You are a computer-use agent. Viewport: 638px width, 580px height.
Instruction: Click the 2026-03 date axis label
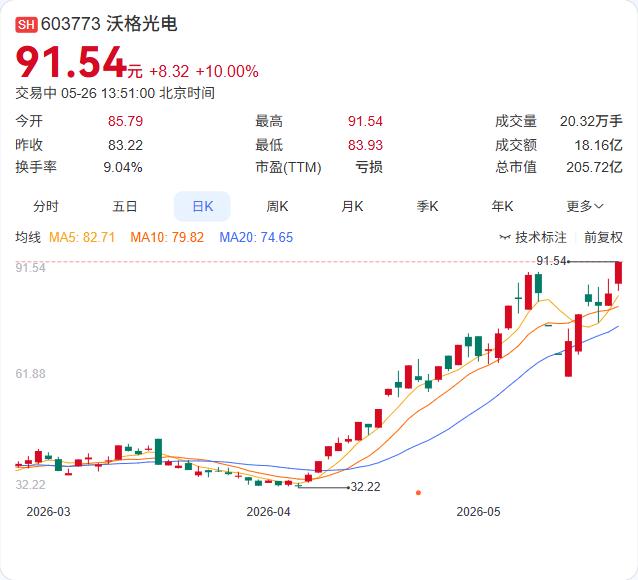click(x=48, y=512)
